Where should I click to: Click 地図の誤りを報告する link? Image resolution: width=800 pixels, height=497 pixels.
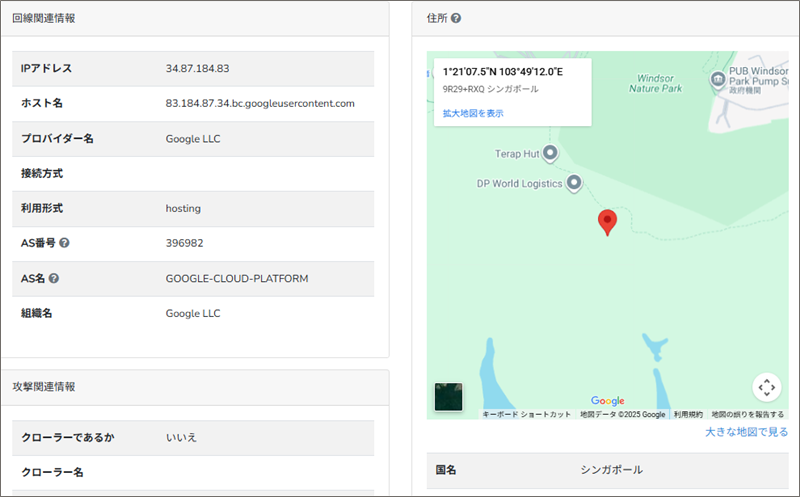(x=748, y=414)
